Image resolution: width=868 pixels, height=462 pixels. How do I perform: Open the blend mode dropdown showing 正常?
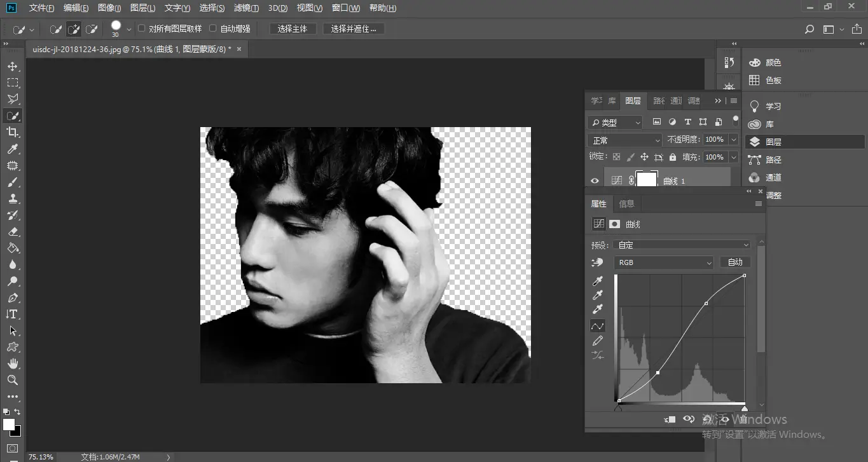[x=625, y=140]
